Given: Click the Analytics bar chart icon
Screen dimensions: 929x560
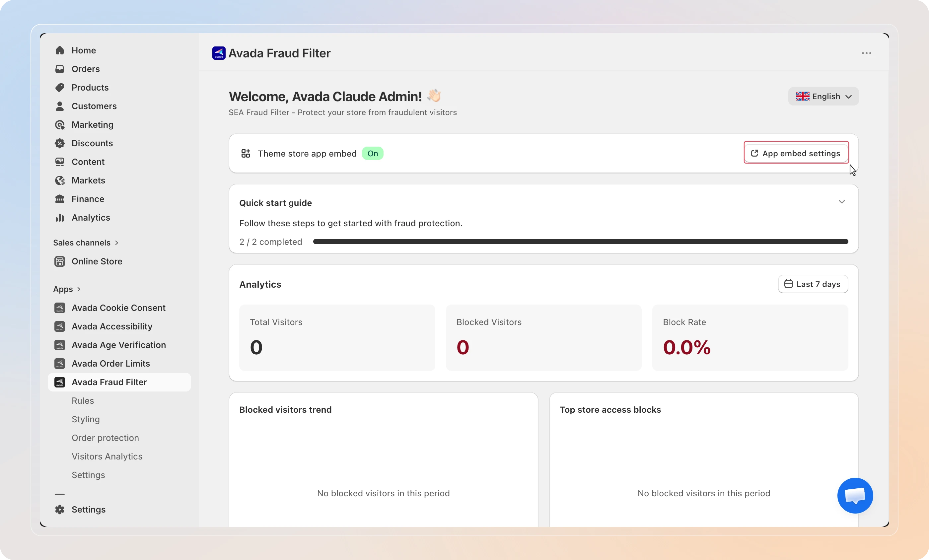Looking at the screenshot, I should (x=60, y=217).
